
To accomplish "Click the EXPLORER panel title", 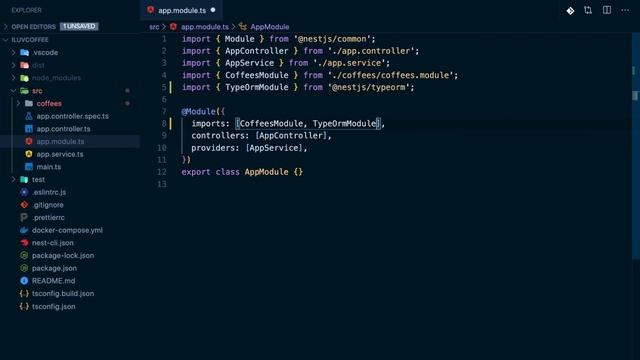I will click(27, 10).
